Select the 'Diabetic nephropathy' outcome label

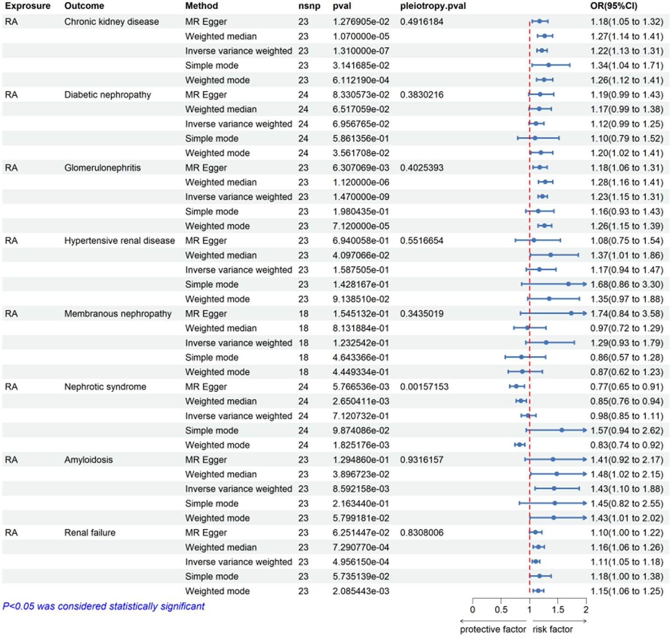point(107,95)
